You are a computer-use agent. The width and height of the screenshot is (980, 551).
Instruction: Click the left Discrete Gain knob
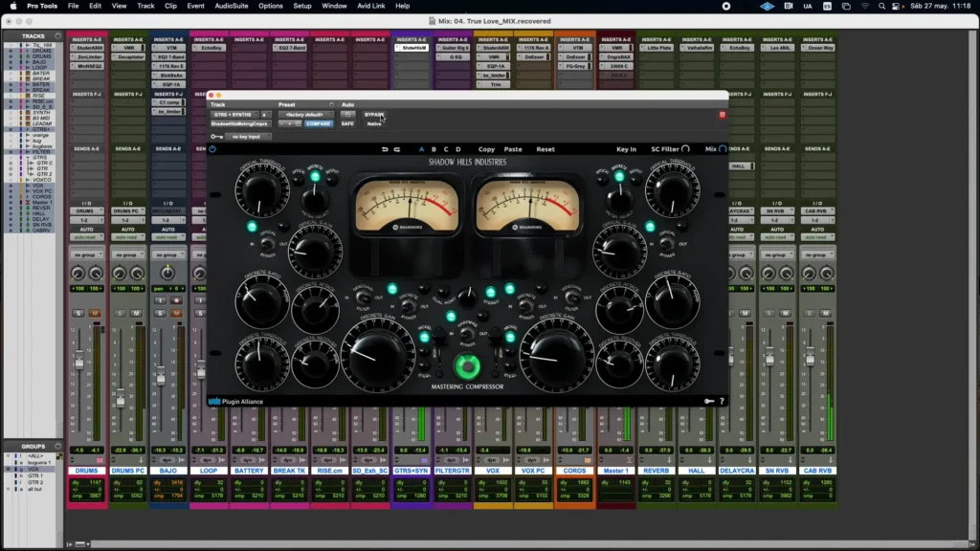click(x=377, y=354)
